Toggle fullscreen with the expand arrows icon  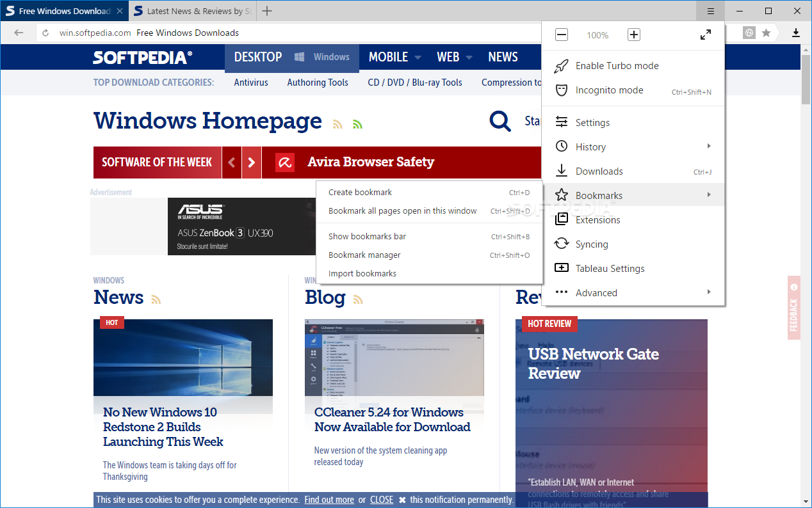coord(705,35)
